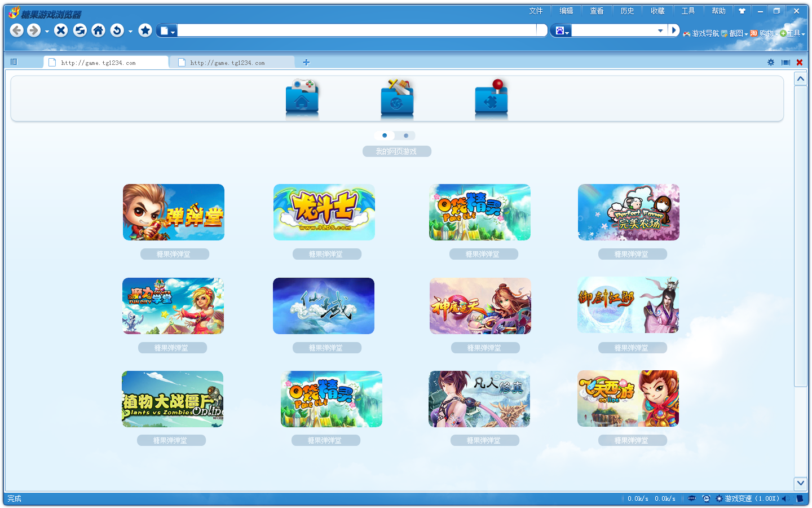
Task: Click the 糖果弹弹堂 label under 仙域
Action: point(327,348)
